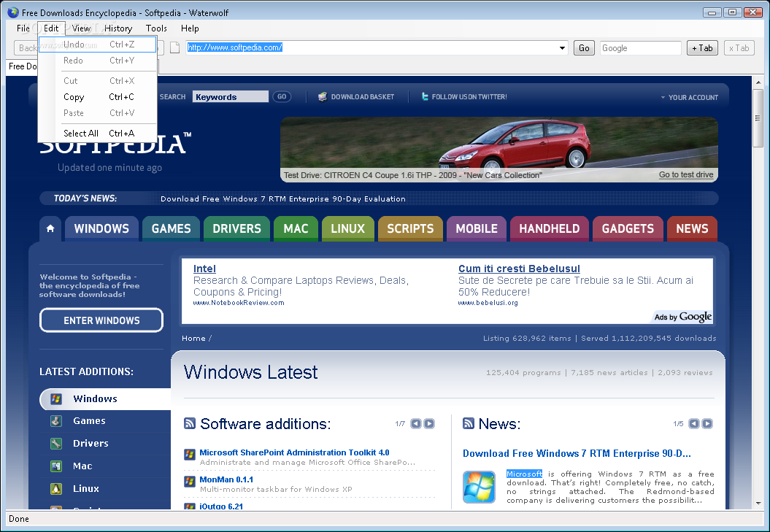
Task: Open the MAC category tab
Action: (x=296, y=228)
